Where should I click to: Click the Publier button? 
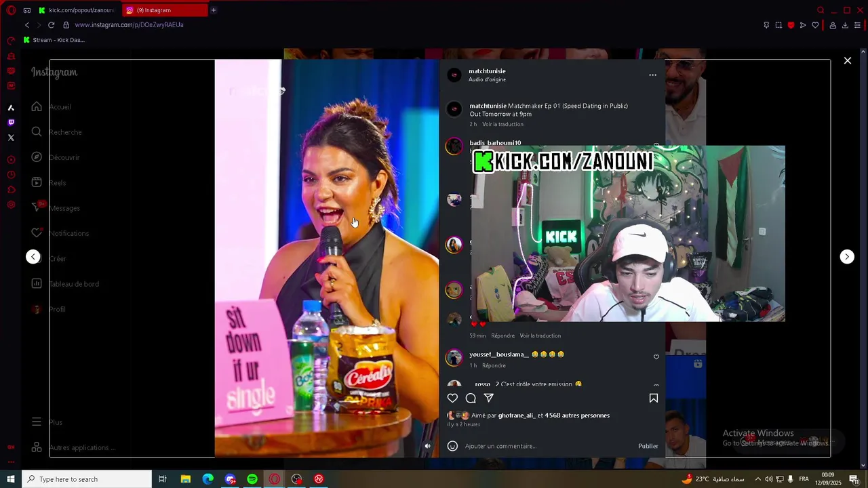[x=648, y=446]
